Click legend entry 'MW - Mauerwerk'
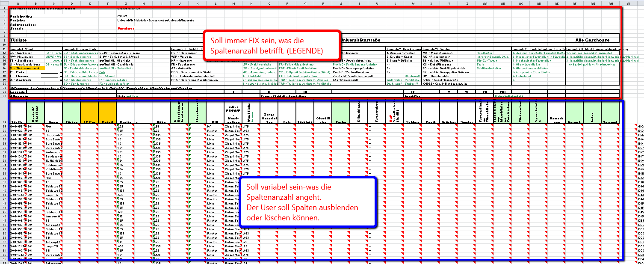The image size is (644, 264). pyautogui.click(x=21, y=56)
